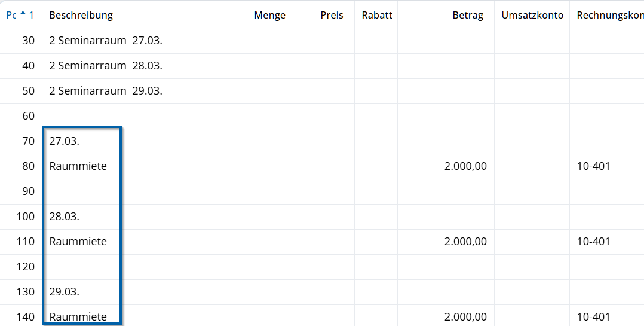644x326 pixels.
Task: Select the Rechnungskonto column header
Action: click(x=609, y=15)
